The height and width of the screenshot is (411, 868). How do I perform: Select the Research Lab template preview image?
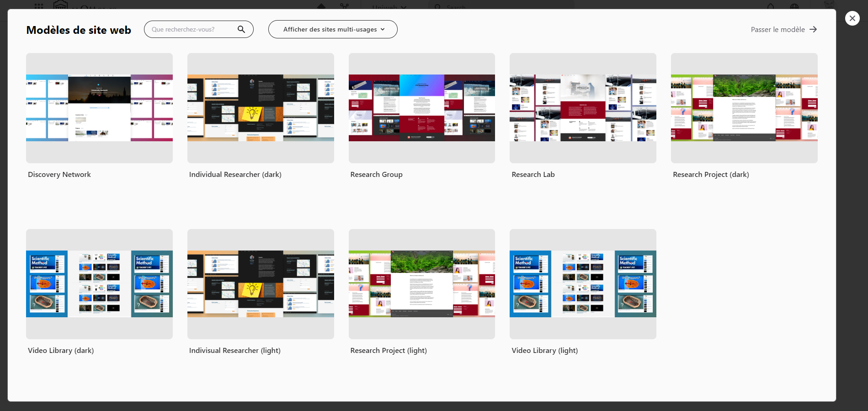(583, 108)
